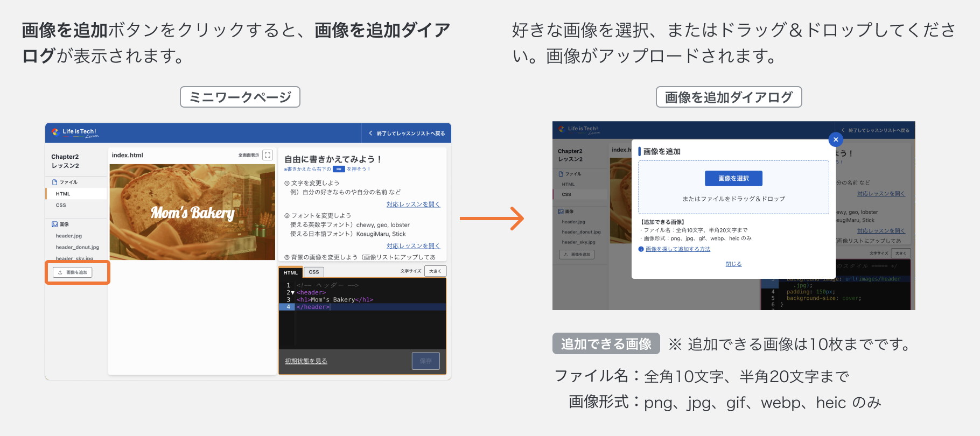
Task: Click the blue 画像を選択 button in the dialog
Action: pos(733,178)
